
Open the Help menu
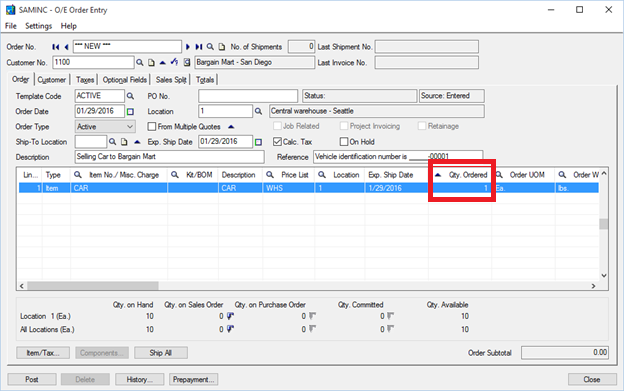pyautogui.click(x=68, y=26)
